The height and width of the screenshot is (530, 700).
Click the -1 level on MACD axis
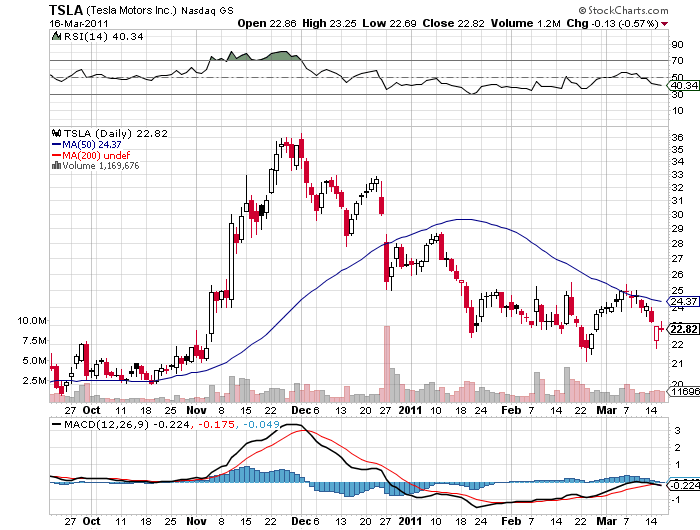point(675,500)
